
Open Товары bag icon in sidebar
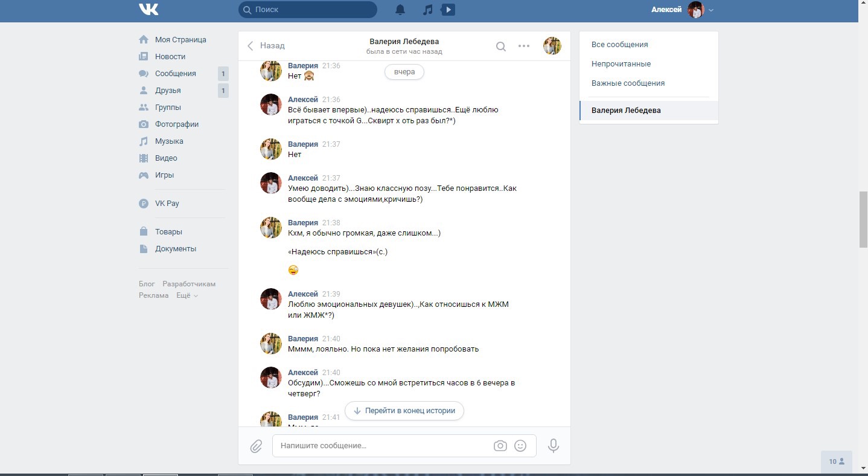tap(144, 231)
